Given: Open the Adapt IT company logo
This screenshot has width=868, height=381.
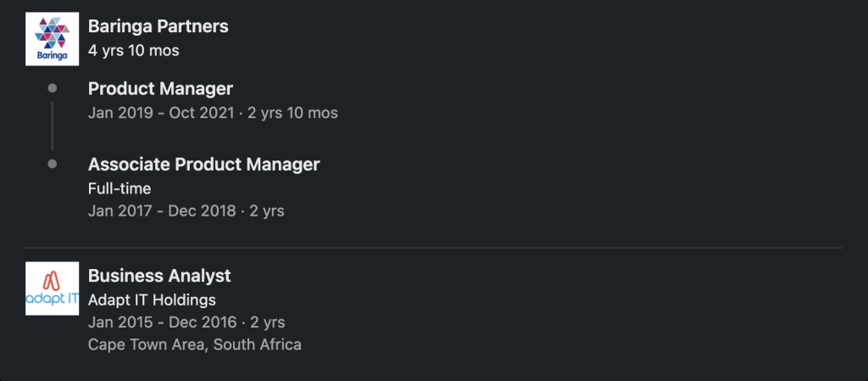Looking at the screenshot, I should point(52,289).
